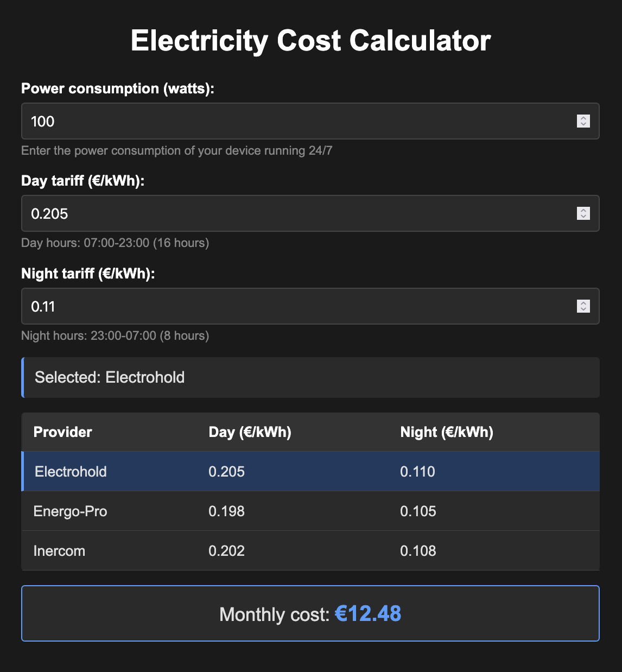Click Energo-Pro's 0.105 night rate cell
The image size is (622, 672).
pyautogui.click(x=418, y=511)
